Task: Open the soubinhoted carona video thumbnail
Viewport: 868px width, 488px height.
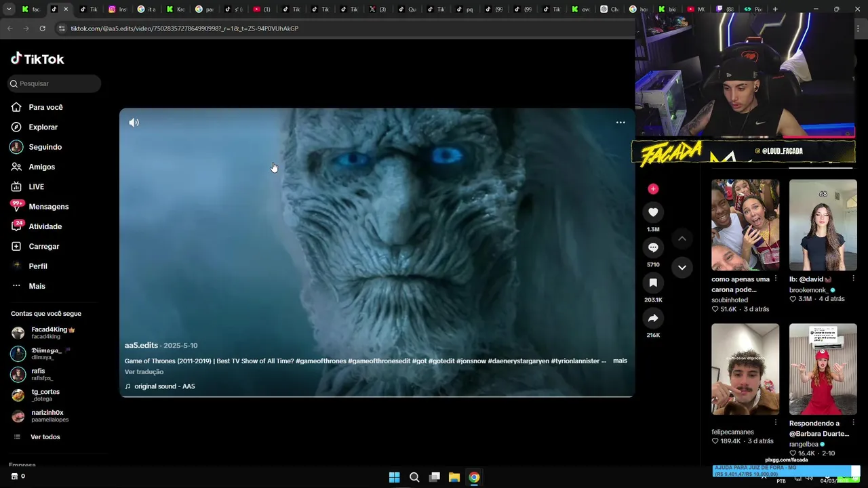Action: tap(745, 225)
